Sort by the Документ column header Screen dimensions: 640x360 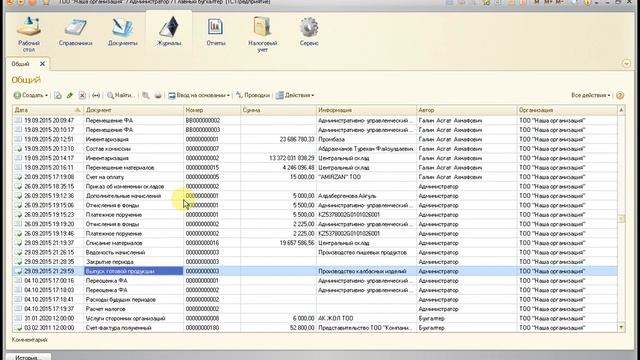133,110
